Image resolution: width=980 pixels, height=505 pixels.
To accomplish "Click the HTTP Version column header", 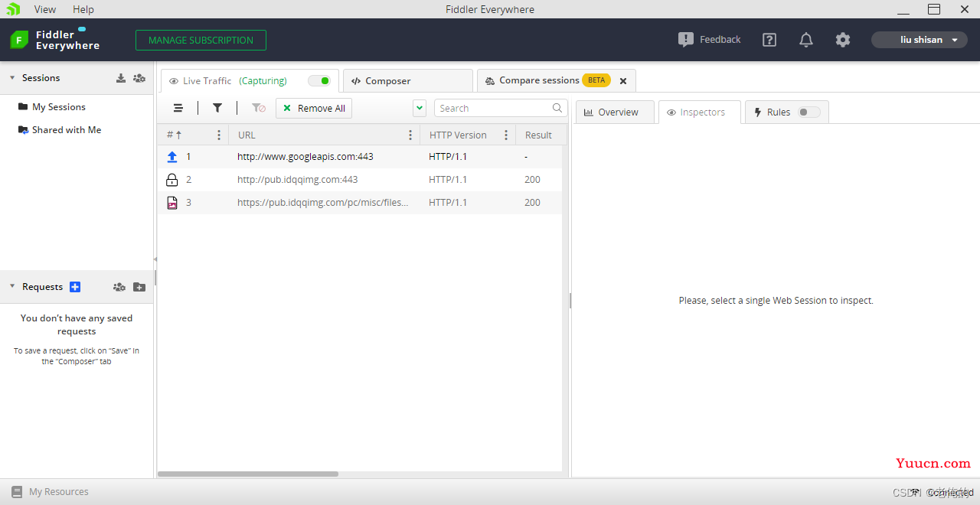I will [x=458, y=135].
